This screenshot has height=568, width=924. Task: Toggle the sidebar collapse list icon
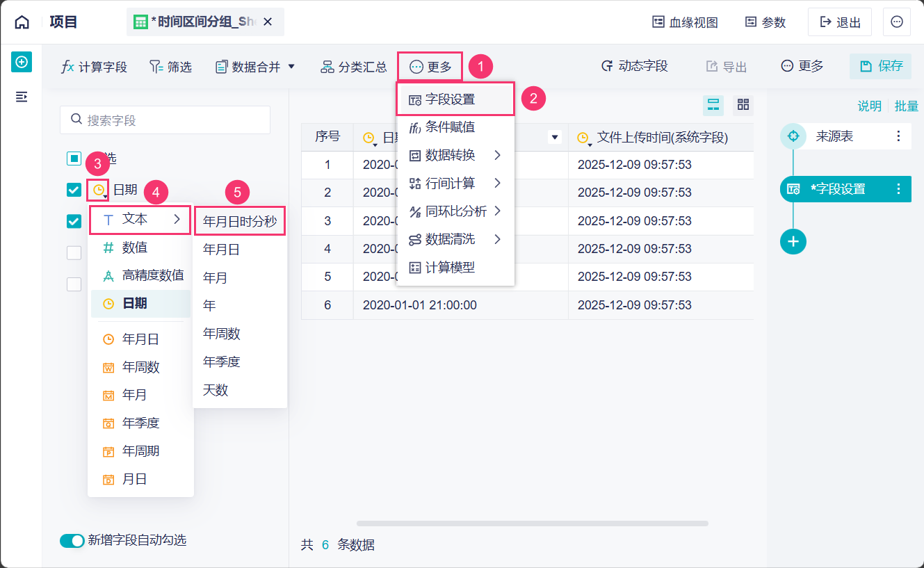tap(22, 97)
